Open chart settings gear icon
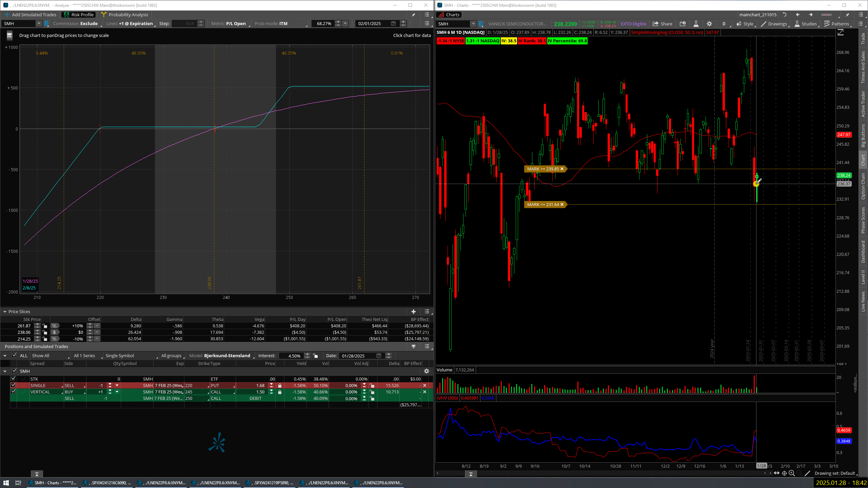The image size is (868, 488). (x=709, y=24)
